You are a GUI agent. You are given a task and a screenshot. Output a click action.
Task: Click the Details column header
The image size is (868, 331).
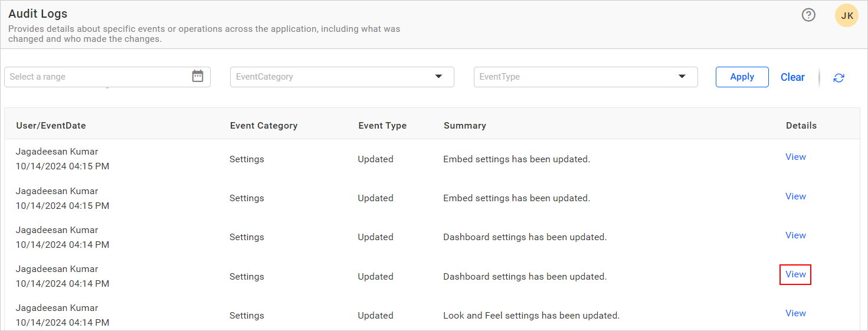pos(801,126)
